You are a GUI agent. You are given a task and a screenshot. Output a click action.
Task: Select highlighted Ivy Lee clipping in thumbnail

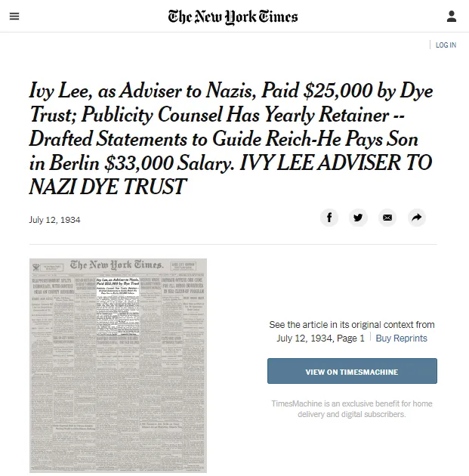[118, 306]
